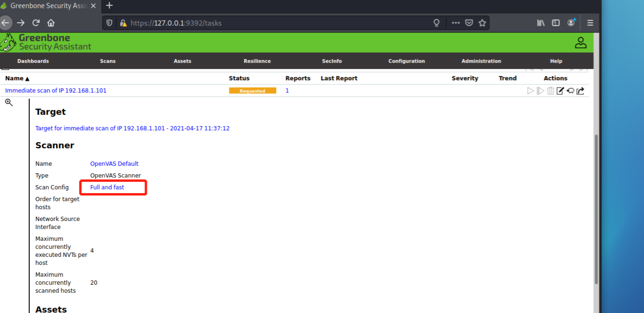Toggle the browser sidebar
Image resolution: width=644 pixels, height=313 pixels.
pyautogui.click(x=556, y=23)
